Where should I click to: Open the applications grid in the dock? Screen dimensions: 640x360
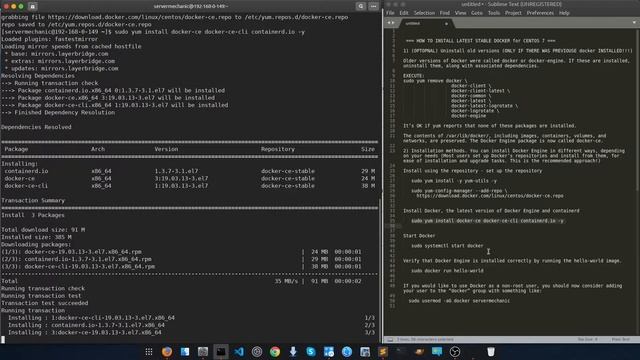point(149,352)
